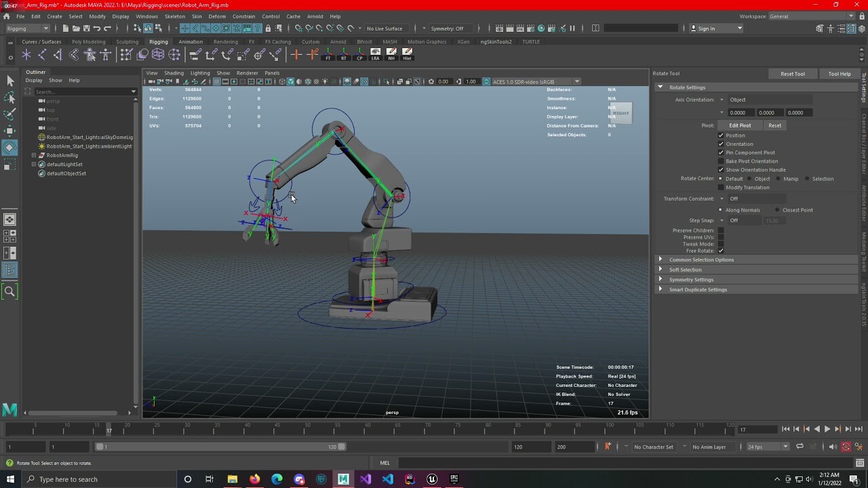Open the Skeleton menu

click(174, 16)
